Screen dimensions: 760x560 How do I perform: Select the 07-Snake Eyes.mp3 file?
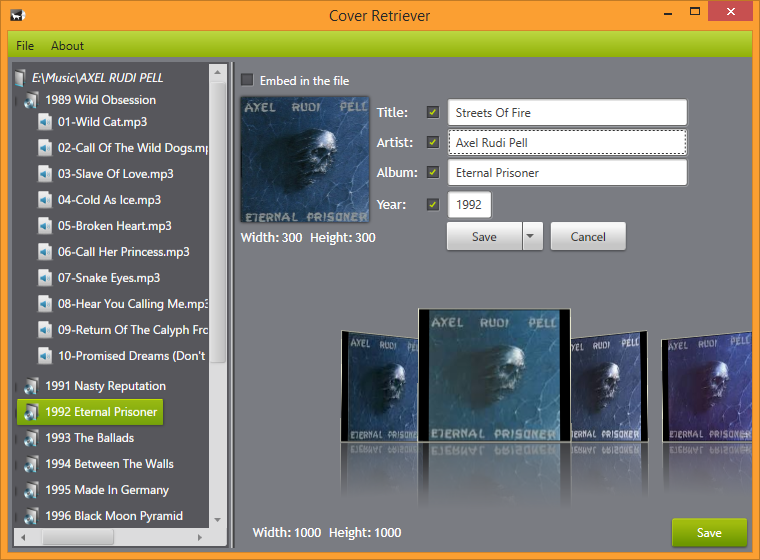(x=109, y=278)
